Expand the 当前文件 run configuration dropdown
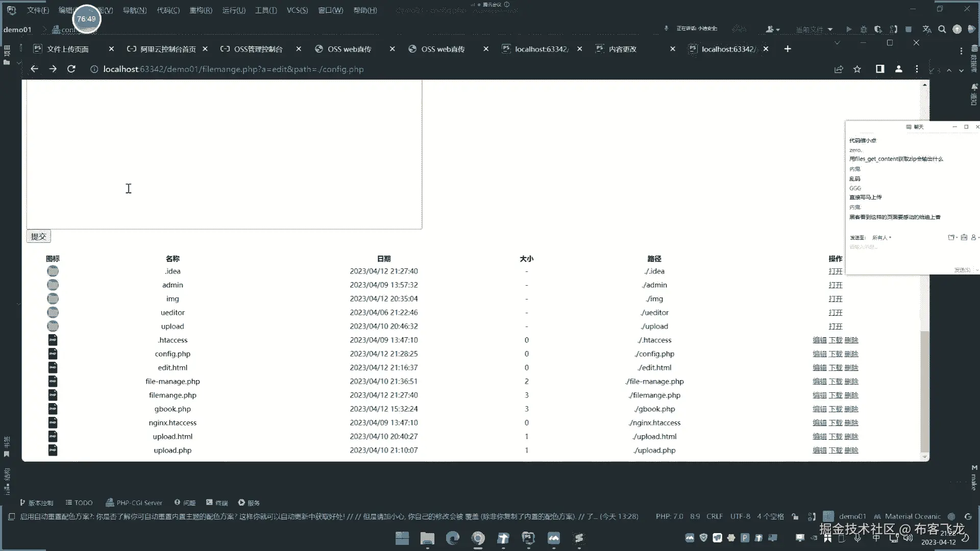 (815, 29)
